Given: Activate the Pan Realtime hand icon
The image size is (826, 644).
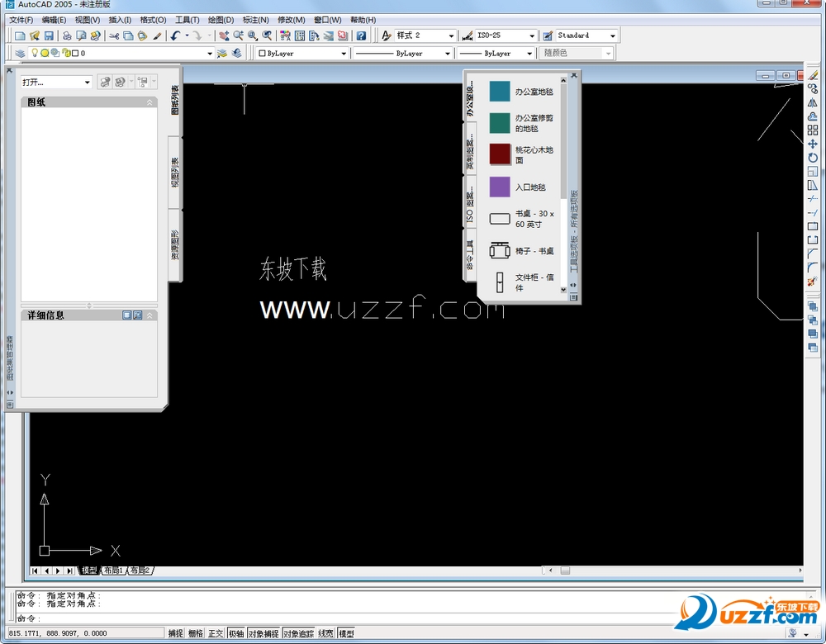Looking at the screenshot, I should pyautogui.click(x=224, y=36).
